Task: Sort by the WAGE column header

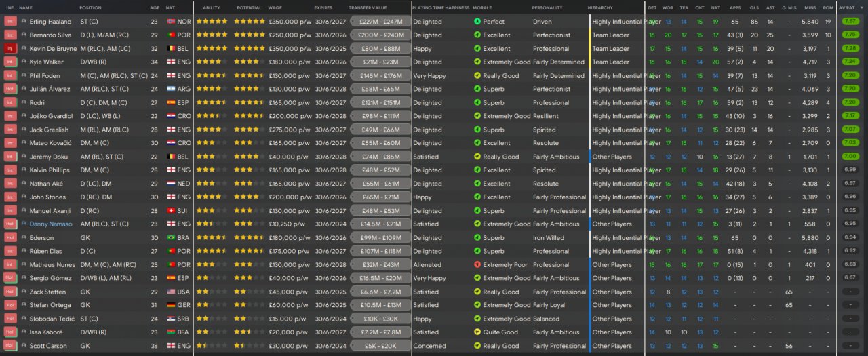Action: click(x=275, y=7)
